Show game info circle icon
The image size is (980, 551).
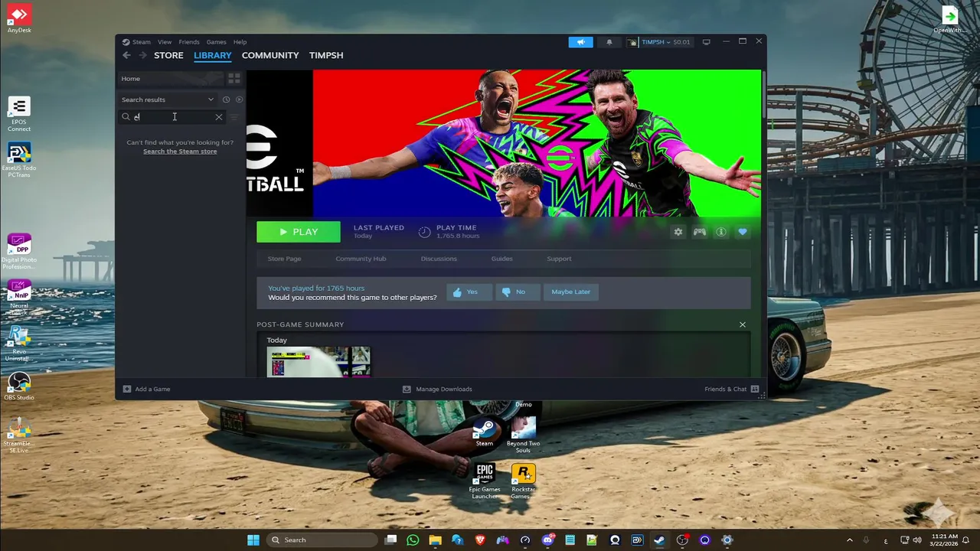click(720, 232)
